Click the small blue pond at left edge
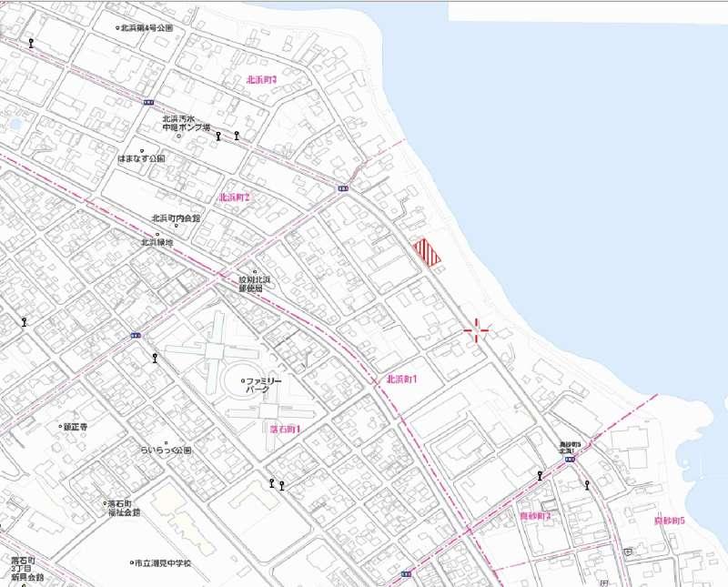This screenshot has width=728, height=587. pos(14,123)
